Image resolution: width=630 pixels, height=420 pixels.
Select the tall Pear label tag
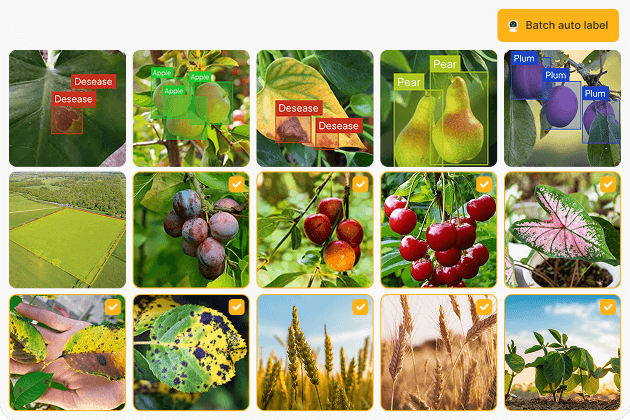[445, 64]
